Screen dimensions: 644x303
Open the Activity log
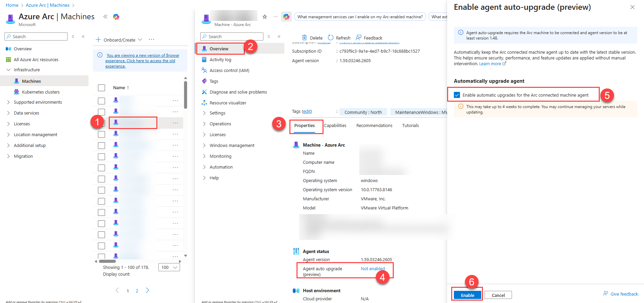point(220,59)
